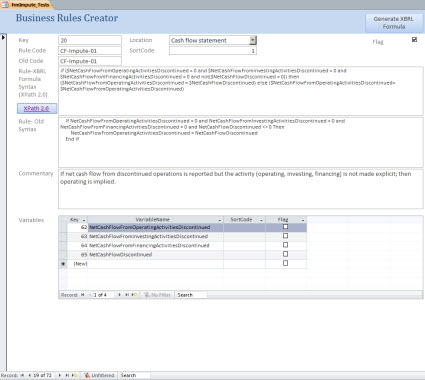
Task: Check Flag for NetCashFlowFromFinancingActivitiesDiscontinued row
Action: (x=285, y=245)
